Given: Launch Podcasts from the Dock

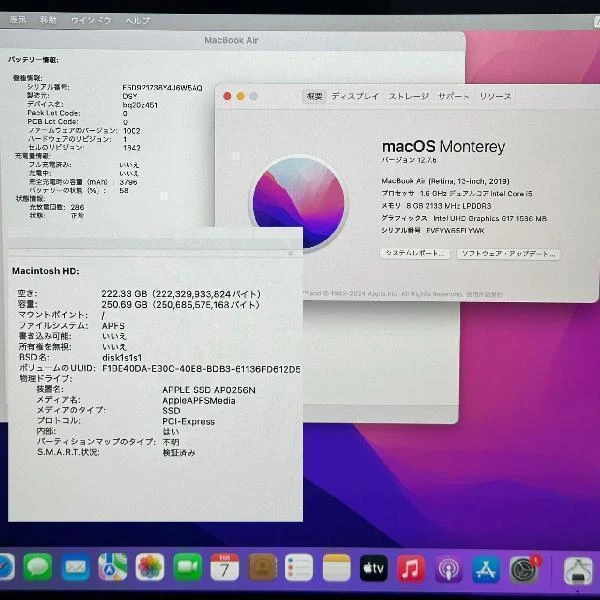Looking at the screenshot, I should [x=448, y=569].
